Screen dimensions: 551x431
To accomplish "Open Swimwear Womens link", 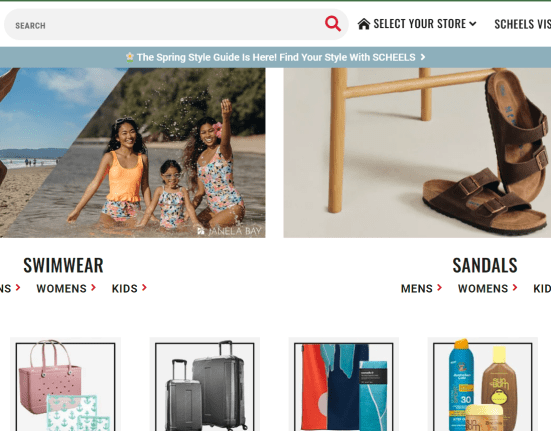I will (x=61, y=288).
